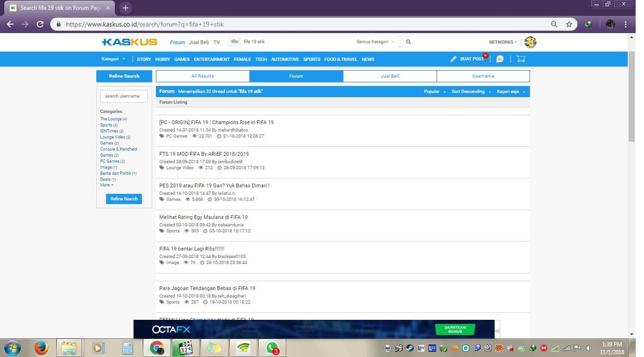Click Chrome back arrow

pyautogui.click(x=10, y=24)
